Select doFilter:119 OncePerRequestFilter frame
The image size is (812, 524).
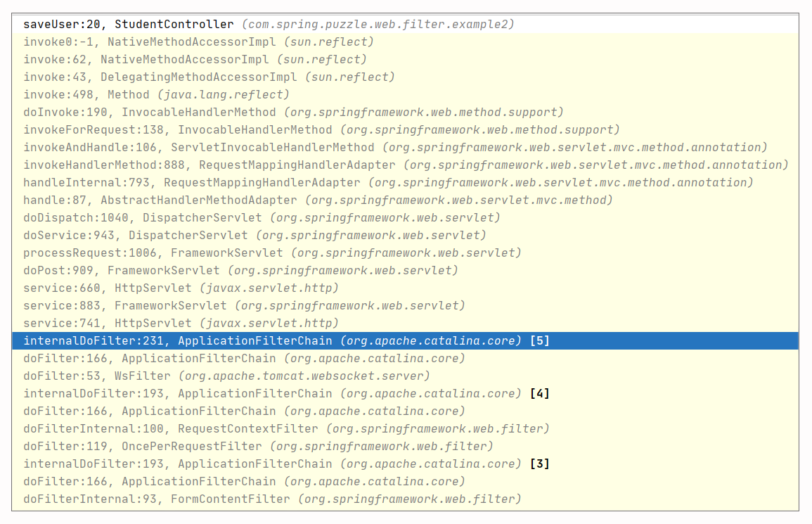[x=258, y=447]
